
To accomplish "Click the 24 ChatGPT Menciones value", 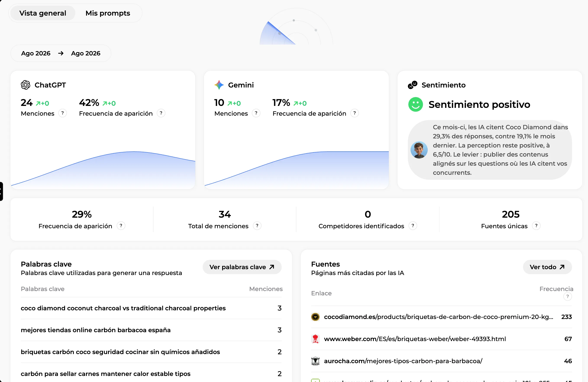I will [27, 103].
